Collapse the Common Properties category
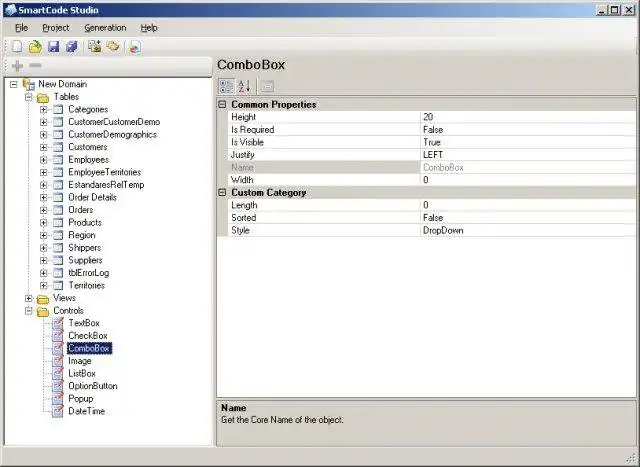 point(222,105)
